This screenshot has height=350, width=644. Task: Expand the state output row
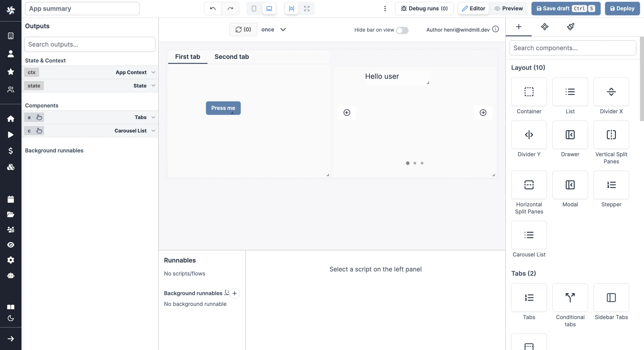point(153,86)
